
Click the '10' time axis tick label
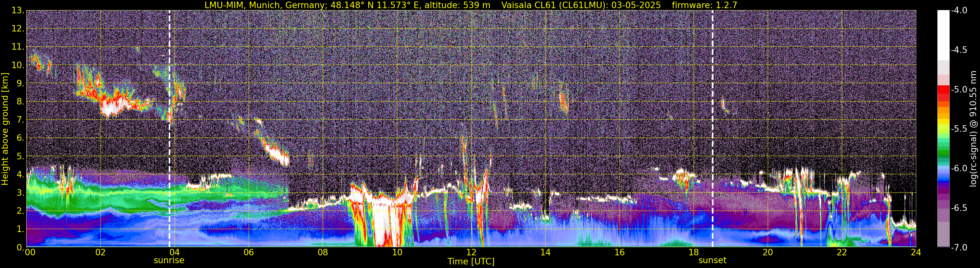pyautogui.click(x=397, y=252)
